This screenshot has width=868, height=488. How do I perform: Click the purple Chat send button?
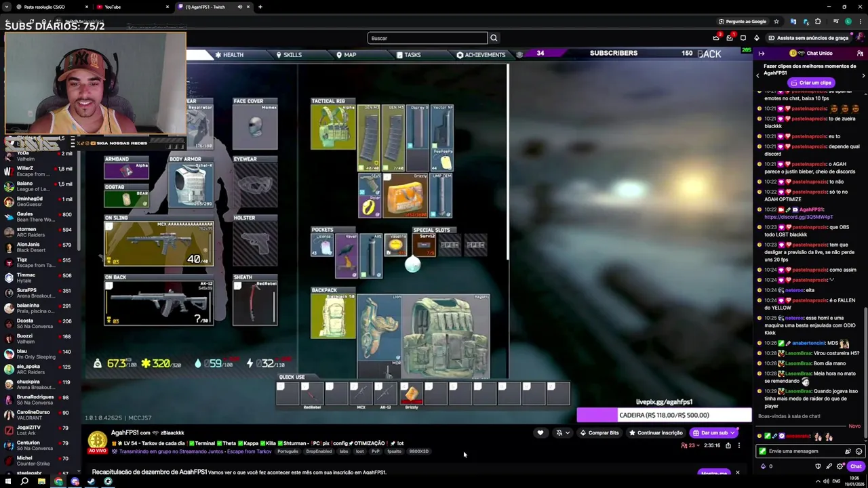click(856, 466)
